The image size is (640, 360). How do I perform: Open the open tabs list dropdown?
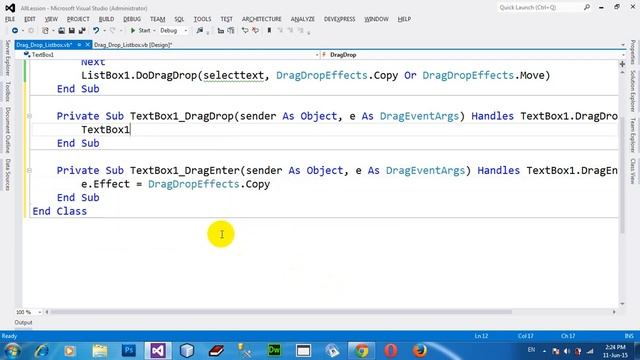click(x=623, y=45)
